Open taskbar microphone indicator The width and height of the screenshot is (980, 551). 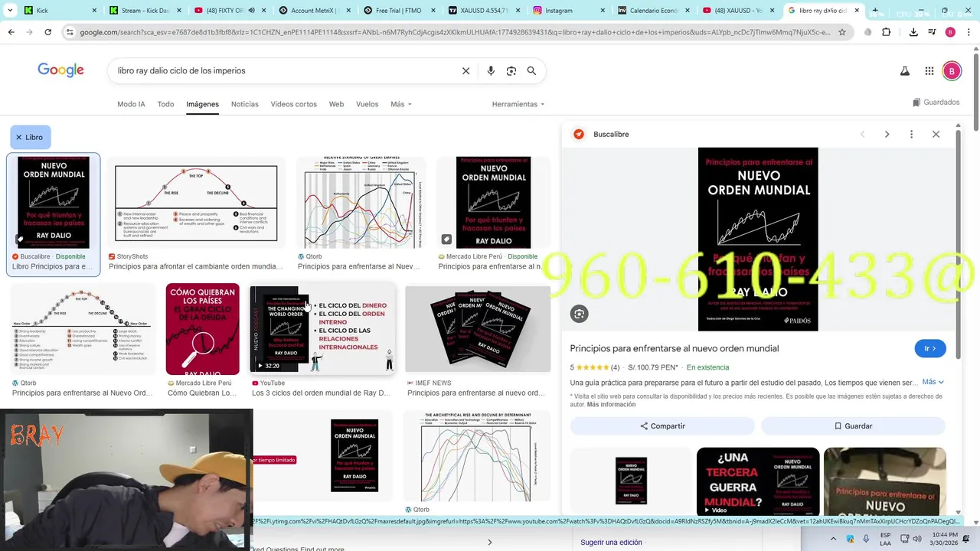coord(866,539)
